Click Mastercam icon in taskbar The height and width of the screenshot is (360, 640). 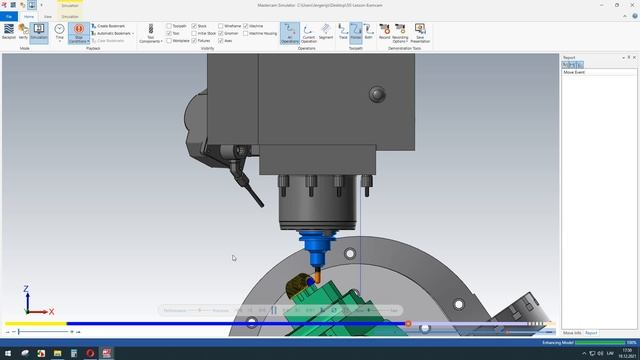(107, 353)
